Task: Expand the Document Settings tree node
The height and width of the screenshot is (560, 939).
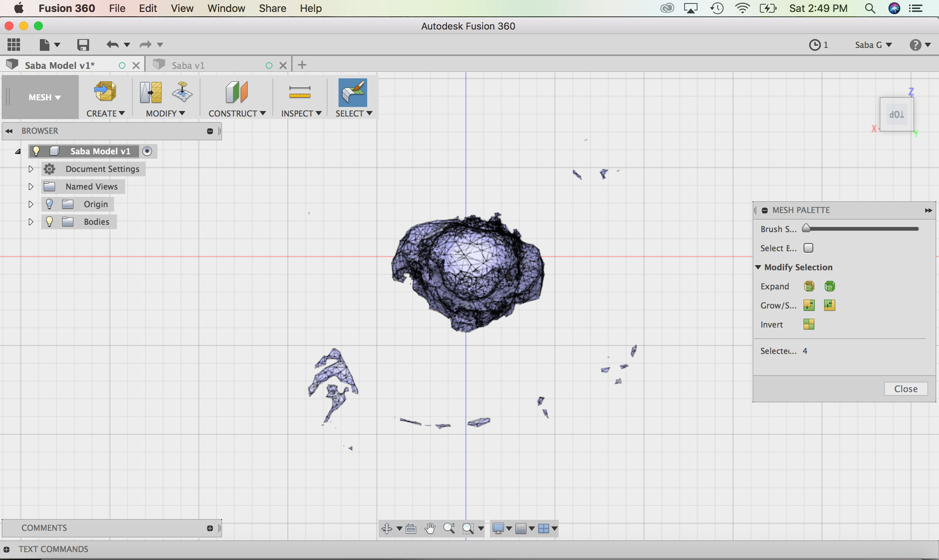Action: (x=31, y=169)
